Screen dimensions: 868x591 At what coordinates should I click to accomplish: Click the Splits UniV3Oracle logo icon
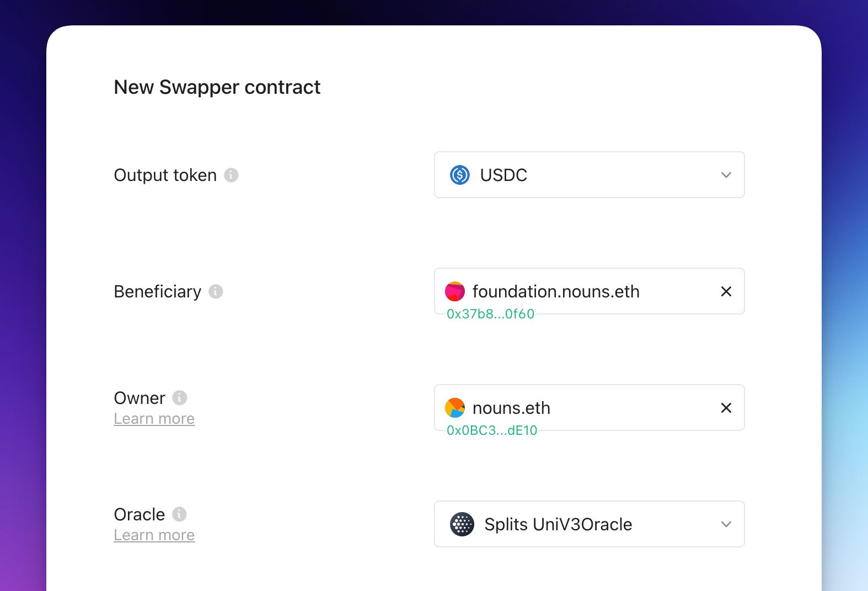tap(462, 524)
